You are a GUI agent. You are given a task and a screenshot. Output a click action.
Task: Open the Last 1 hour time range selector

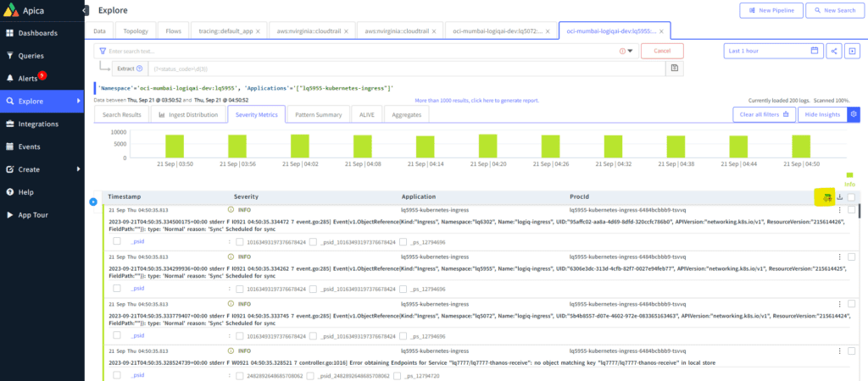coord(773,51)
